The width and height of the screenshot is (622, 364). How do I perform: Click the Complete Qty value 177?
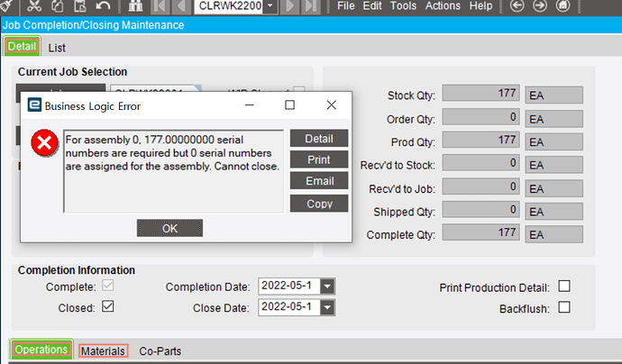pos(480,232)
